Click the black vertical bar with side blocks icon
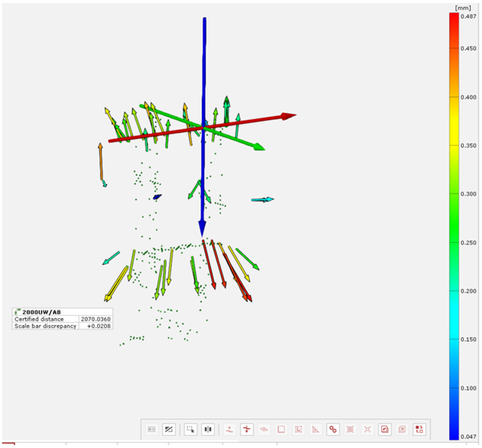This screenshot has height=448, width=482. 208,430
